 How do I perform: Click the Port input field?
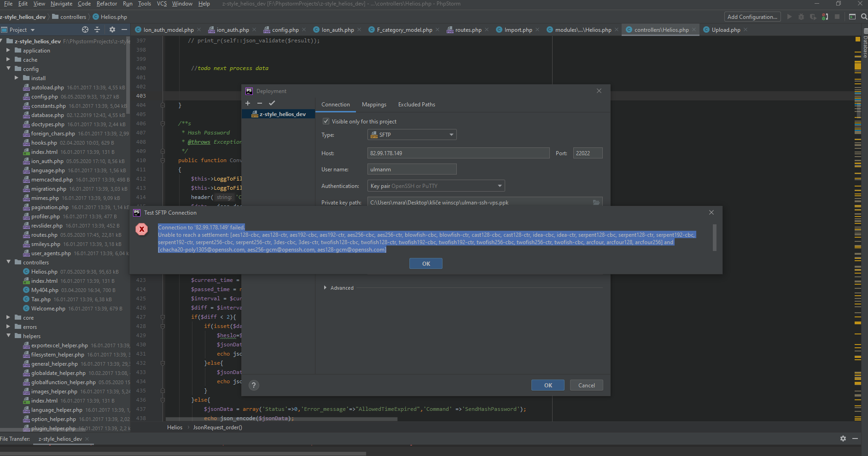(x=588, y=153)
